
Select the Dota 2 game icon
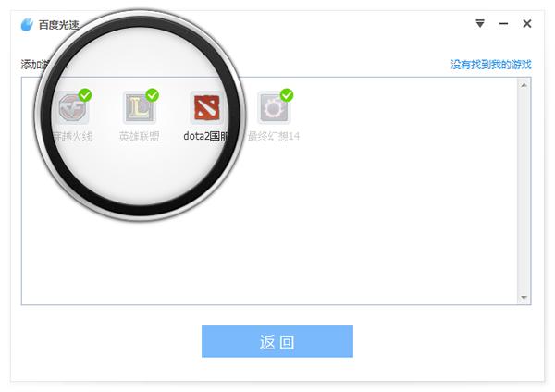coord(206,108)
